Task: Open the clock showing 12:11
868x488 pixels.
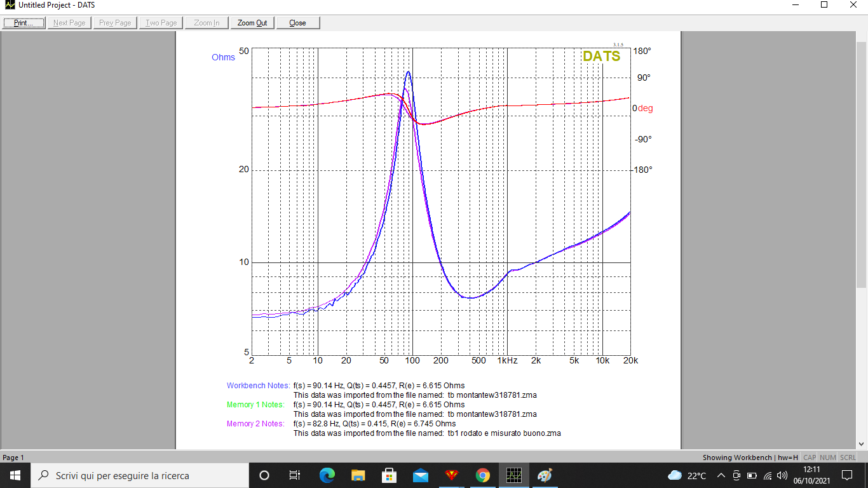Action: [x=811, y=475]
